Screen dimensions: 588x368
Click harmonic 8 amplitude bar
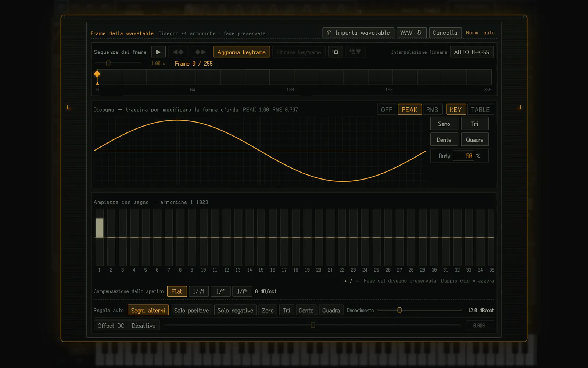180,237
